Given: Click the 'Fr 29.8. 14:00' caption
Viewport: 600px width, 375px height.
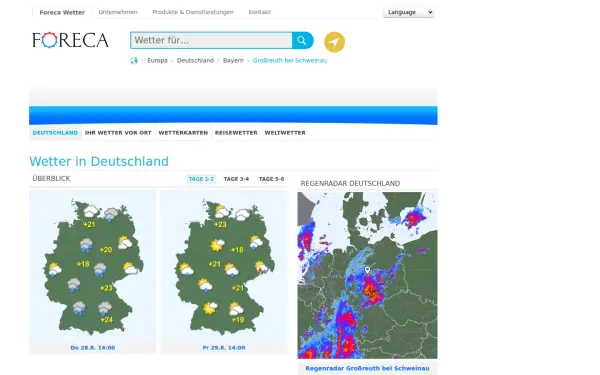Looking at the screenshot, I should click(x=224, y=348).
